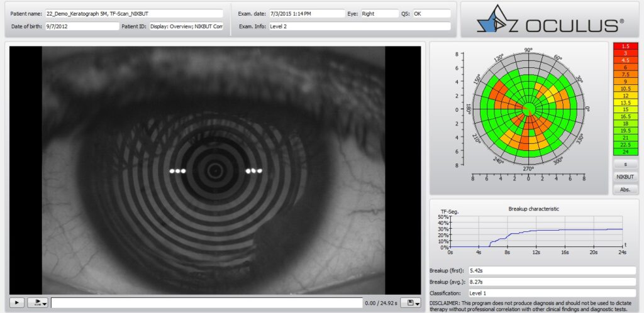Click the Breakup (first) value field
Viewport: 644px width, 313px height.
pos(551,270)
